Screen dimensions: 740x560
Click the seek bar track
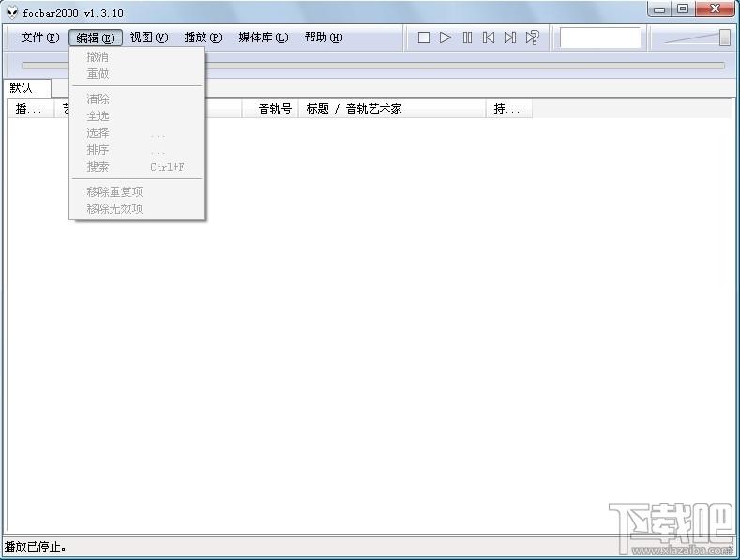(373, 66)
